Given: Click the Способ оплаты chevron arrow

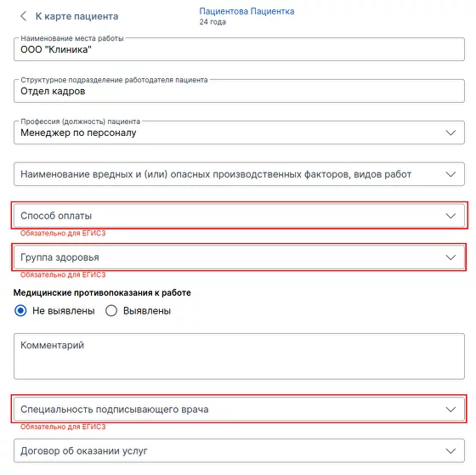Looking at the screenshot, I should [450, 216].
